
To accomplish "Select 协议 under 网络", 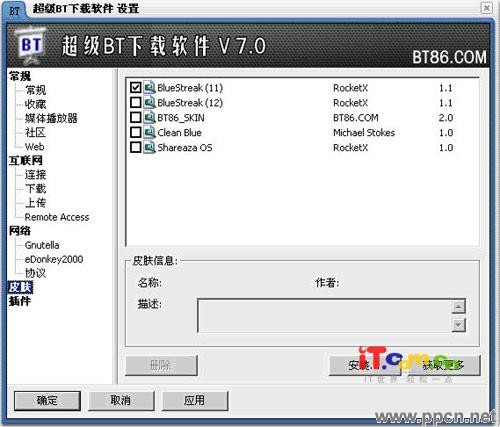I will click(36, 273).
